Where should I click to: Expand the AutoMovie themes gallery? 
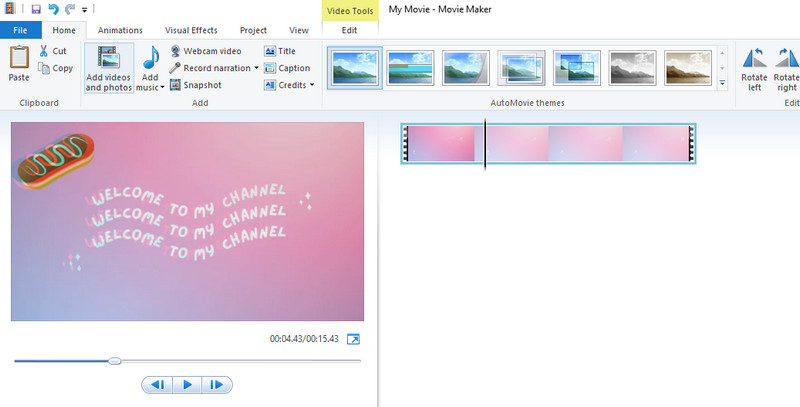tap(723, 82)
